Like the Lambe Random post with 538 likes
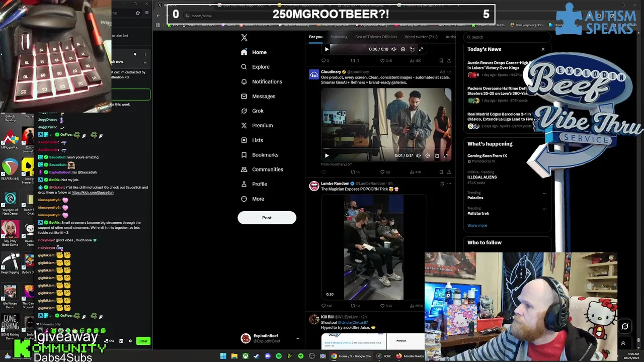The width and height of the screenshot is (644, 362). coord(385,306)
